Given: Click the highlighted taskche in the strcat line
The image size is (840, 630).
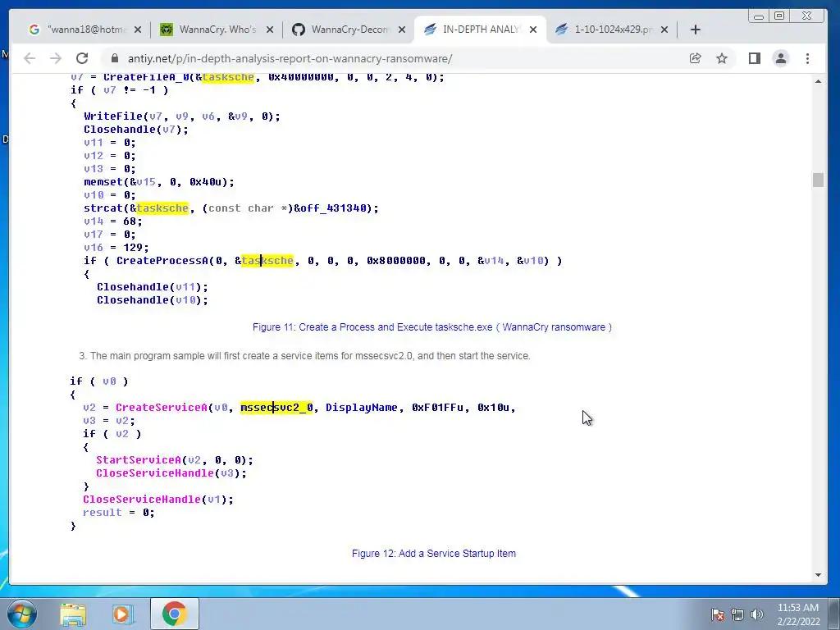Looking at the screenshot, I should click(x=162, y=208).
